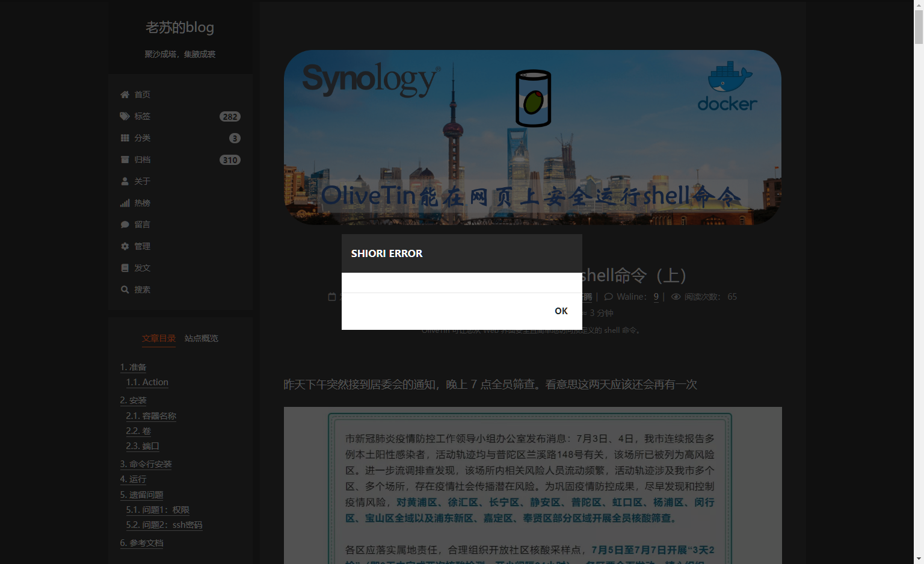Jump to section 6. 参考文档

click(x=141, y=543)
